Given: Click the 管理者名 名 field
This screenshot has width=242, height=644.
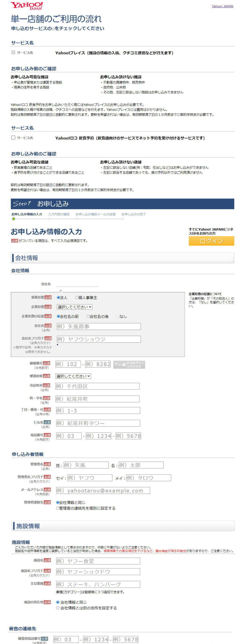Looking at the screenshot, I should 141,465.
